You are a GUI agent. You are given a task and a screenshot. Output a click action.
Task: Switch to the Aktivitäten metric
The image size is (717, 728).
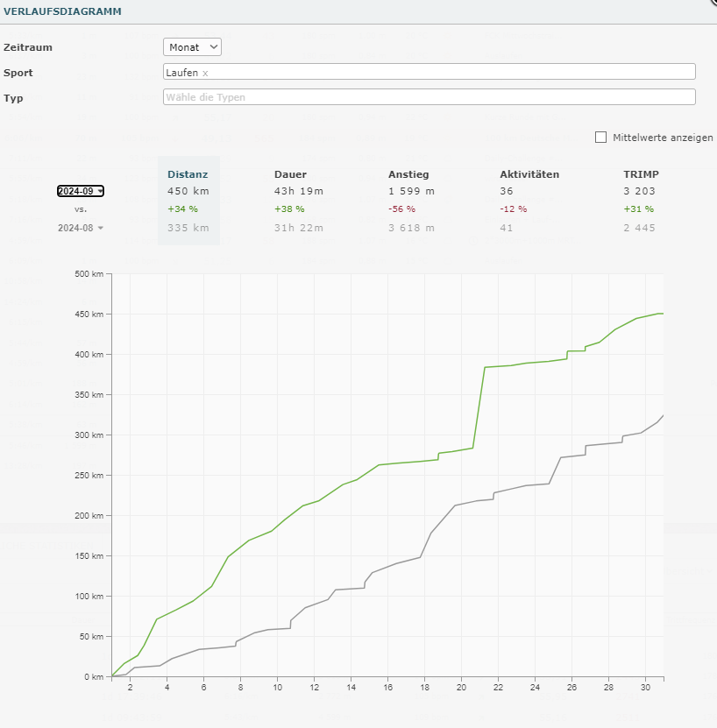[x=529, y=174]
